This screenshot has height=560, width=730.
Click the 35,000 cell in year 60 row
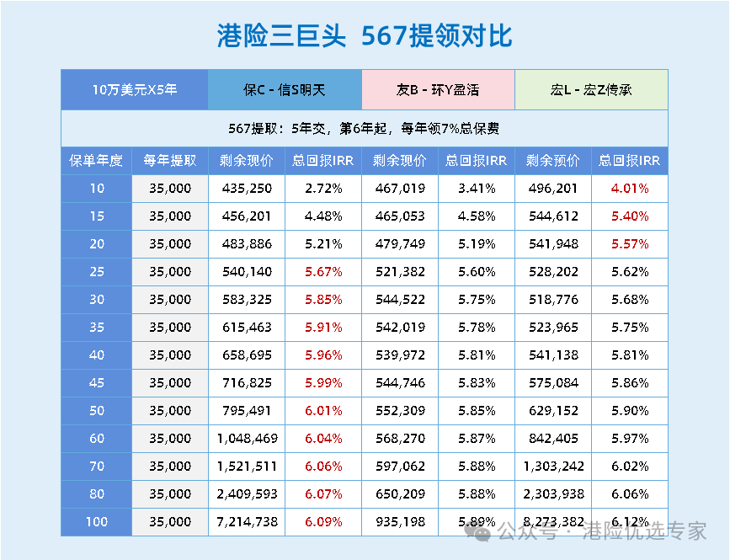pyautogui.click(x=170, y=439)
